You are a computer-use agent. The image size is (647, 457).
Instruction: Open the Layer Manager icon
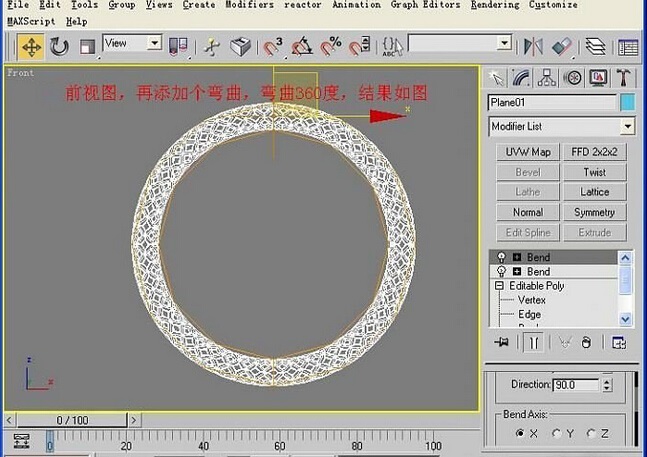pyautogui.click(x=595, y=46)
